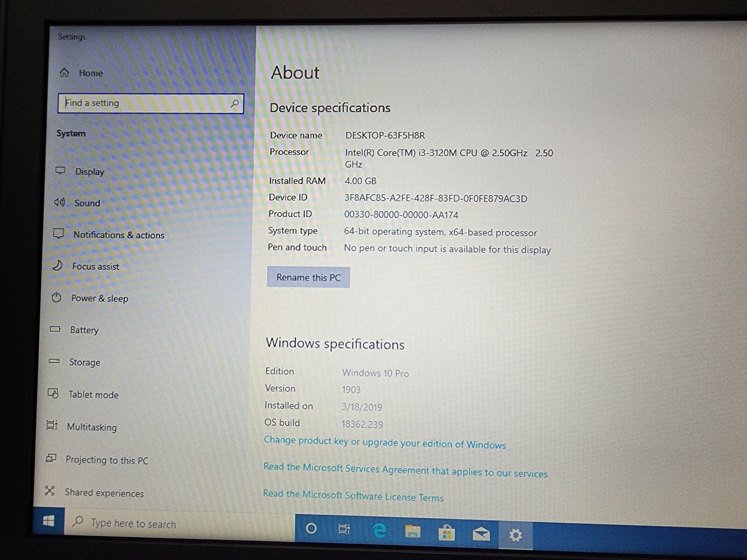747x560 pixels.
Task: Click the Home house icon in Settings
Action: [64, 72]
